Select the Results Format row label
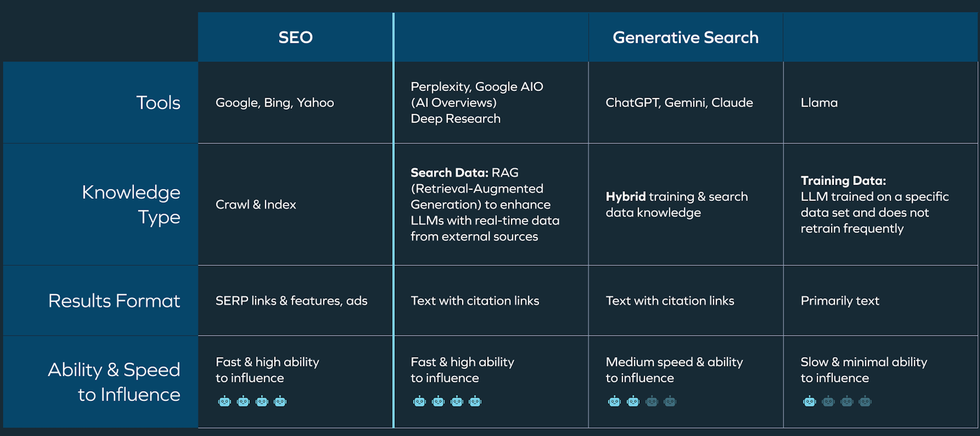Screen dimensions: 980x436 tap(114, 301)
